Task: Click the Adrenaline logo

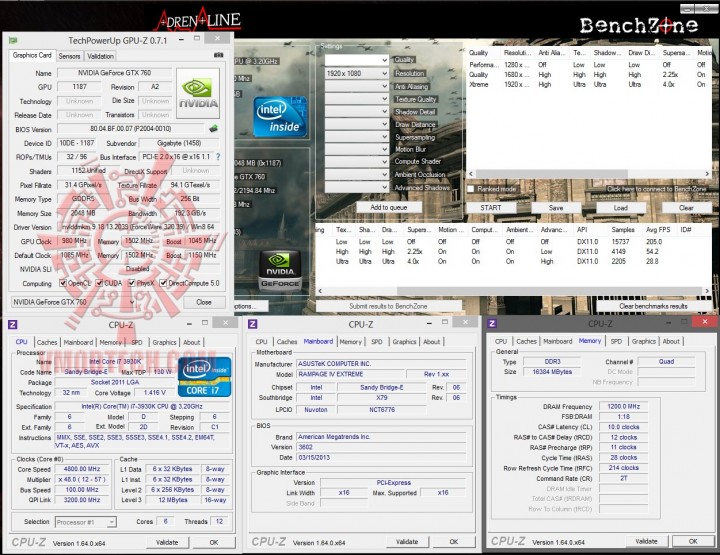Action: [x=198, y=19]
